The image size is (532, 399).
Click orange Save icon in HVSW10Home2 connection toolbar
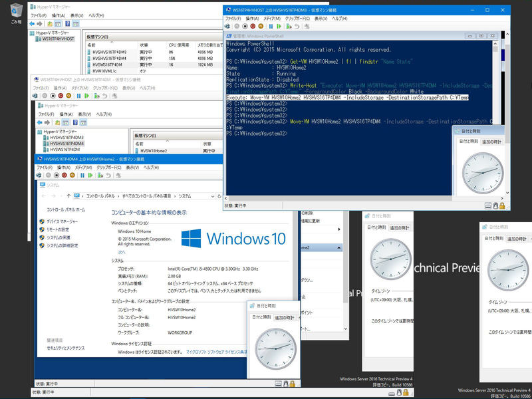pos(72,175)
